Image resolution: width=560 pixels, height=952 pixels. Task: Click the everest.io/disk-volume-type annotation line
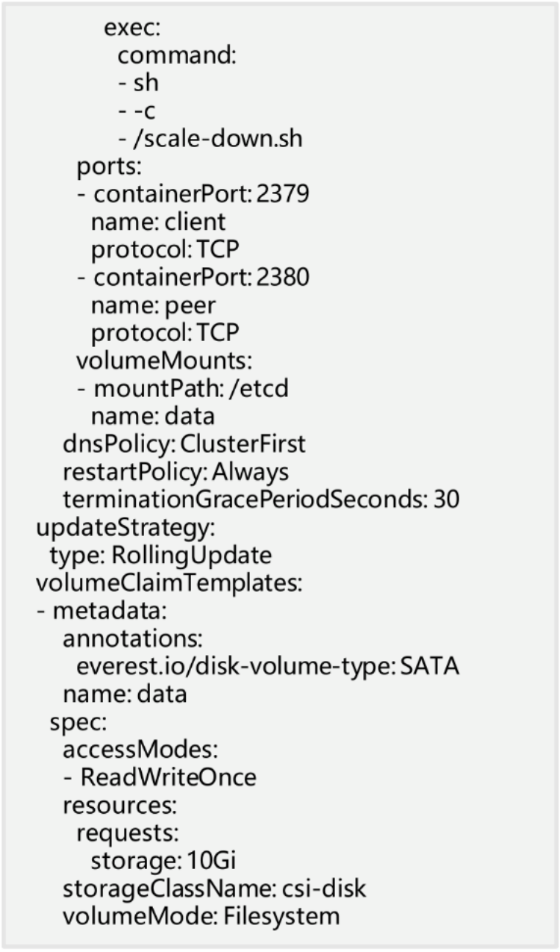click(x=268, y=667)
